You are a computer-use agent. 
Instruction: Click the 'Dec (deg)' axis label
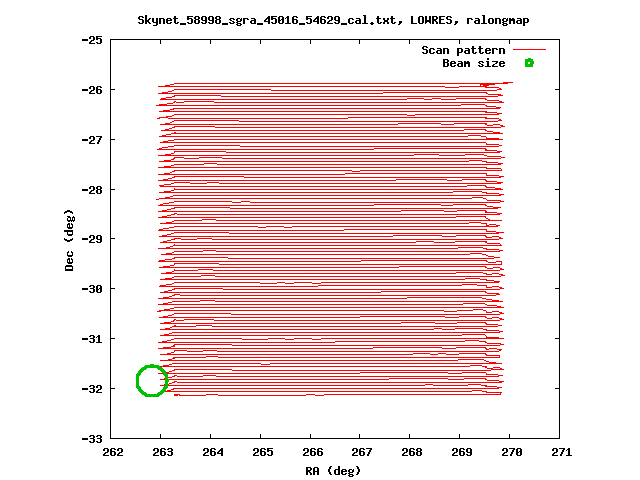pyautogui.click(x=69, y=240)
